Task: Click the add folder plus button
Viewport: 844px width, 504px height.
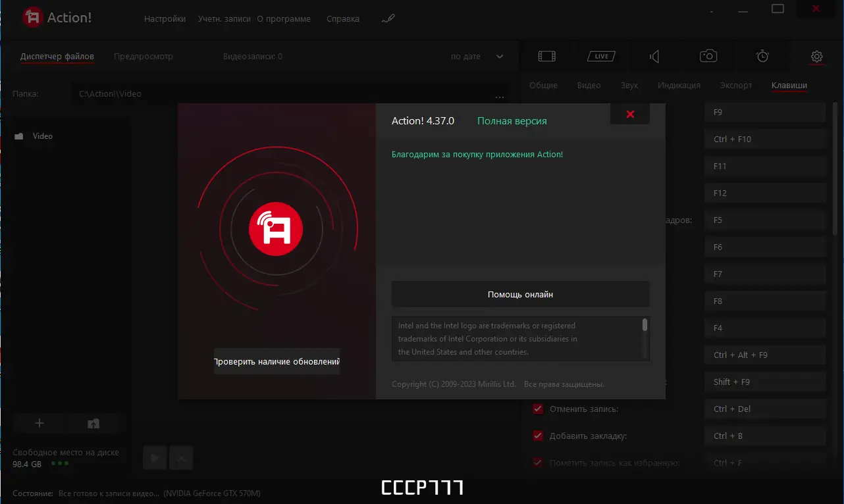Action: (x=39, y=423)
